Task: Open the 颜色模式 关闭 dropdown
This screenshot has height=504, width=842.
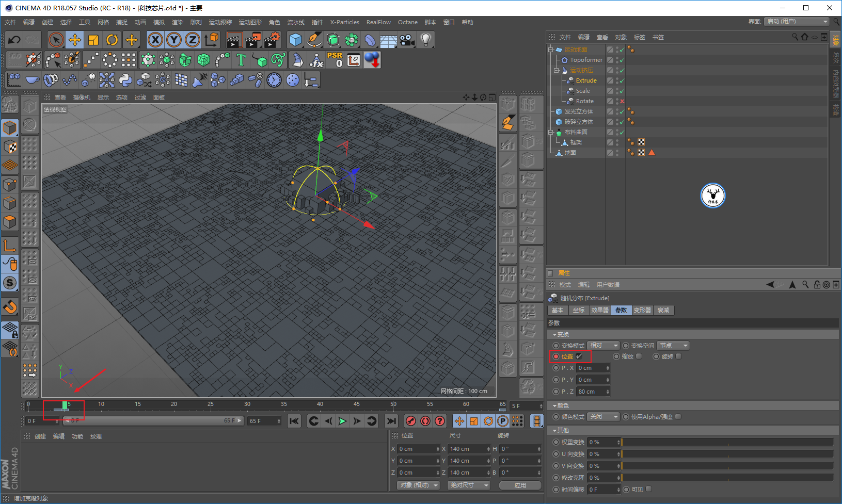Action: click(603, 417)
